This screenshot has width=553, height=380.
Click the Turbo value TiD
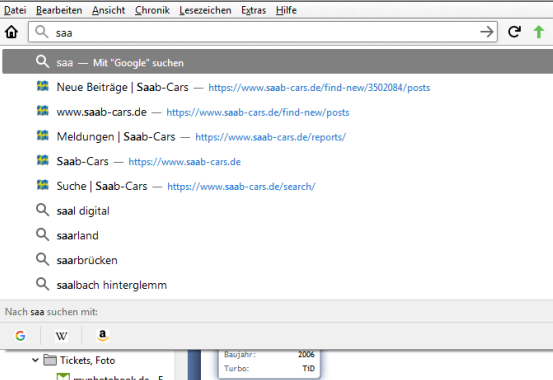click(x=308, y=368)
